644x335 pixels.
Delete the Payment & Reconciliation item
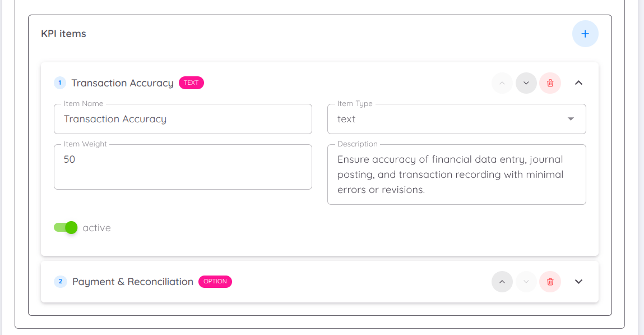click(x=550, y=282)
